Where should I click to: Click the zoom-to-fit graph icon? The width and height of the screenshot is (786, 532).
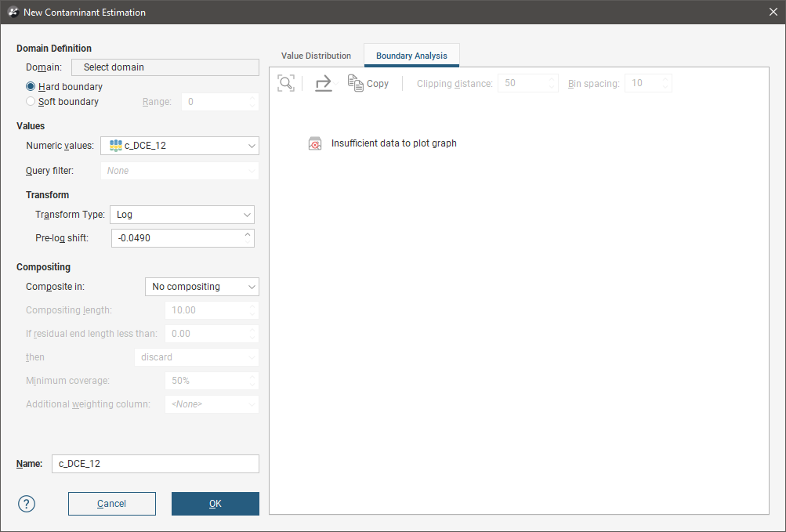[286, 83]
